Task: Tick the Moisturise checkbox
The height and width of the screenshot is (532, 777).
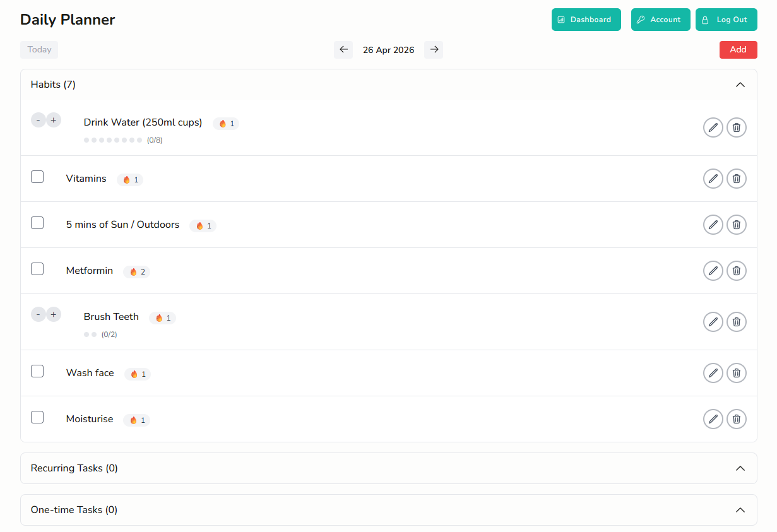Action: (37, 417)
